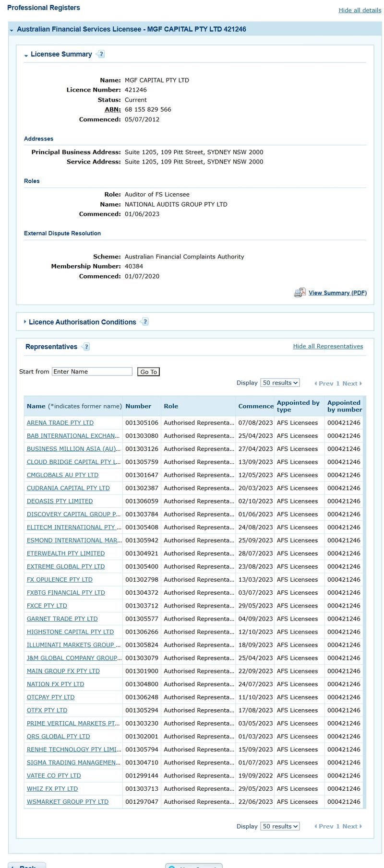Click top Next pagination control
The height and width of the screenshot is (868, 384).
click(352, 383)
